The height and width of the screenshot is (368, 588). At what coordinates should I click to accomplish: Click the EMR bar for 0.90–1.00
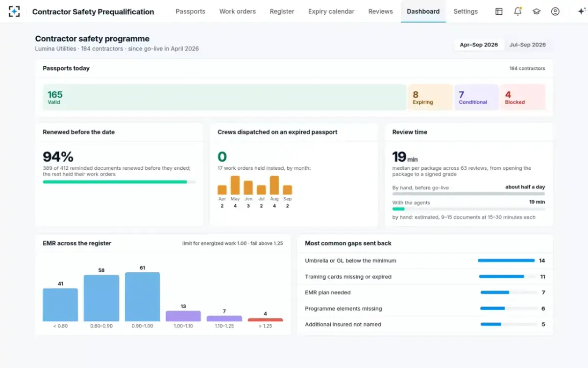tap(143, 297)
